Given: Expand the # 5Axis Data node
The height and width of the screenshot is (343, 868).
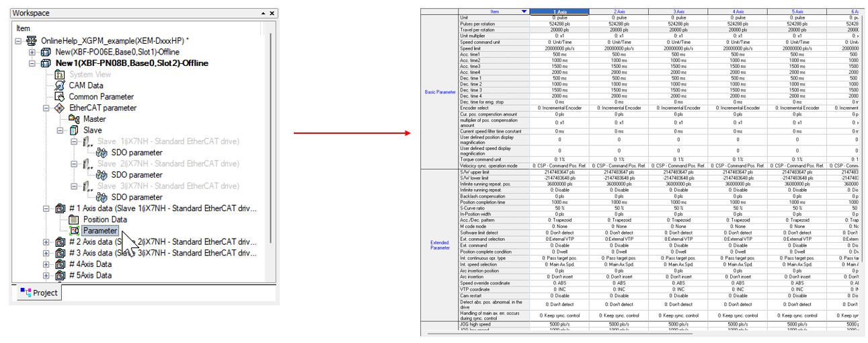Looking at the screenshot, I should tap(47, 275).
